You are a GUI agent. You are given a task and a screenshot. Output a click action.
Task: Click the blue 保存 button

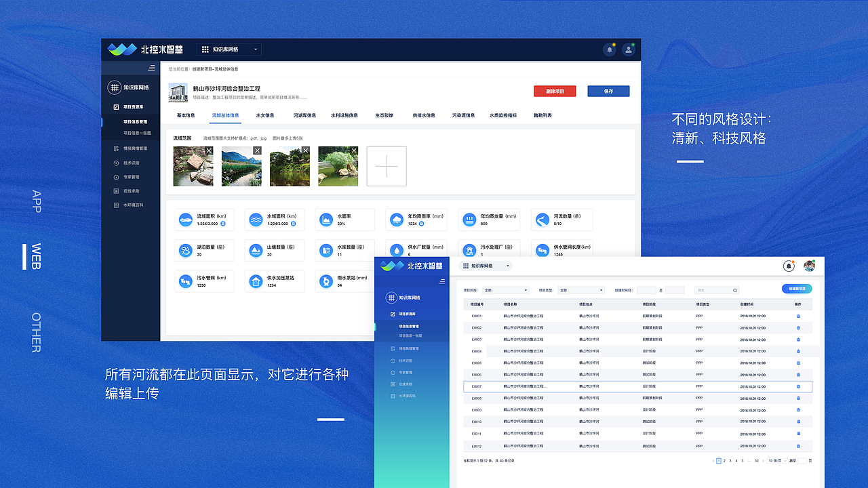click(608, 91)
